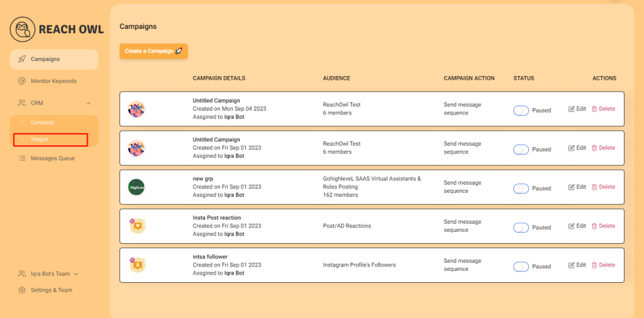
Task: Click the HighLevel group avatar thumbnail
Action: coord(136,187)
